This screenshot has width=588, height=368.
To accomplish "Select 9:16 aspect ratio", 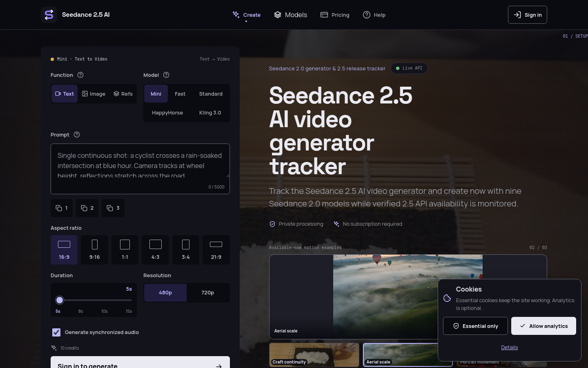I will coord(95,250).
